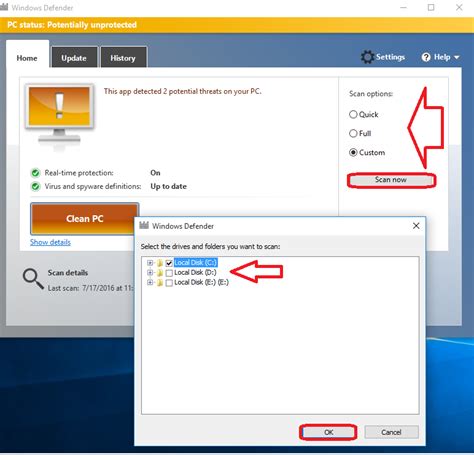Image resolution: width=474 pixels, height=455 pixels.
Task: Click the Real-time protection green check icon
Action: [35, 173]
